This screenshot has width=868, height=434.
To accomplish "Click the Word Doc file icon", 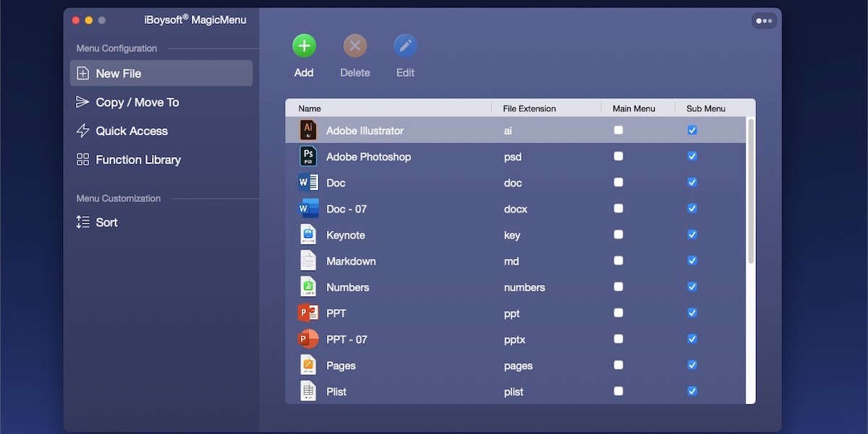I will (307, 182).
